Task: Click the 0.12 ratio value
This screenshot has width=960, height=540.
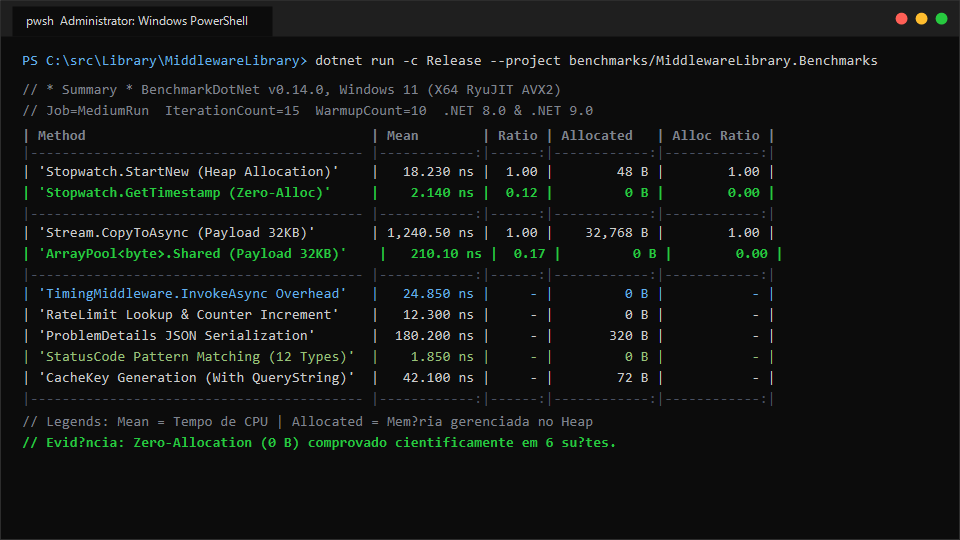Action: 522,193
